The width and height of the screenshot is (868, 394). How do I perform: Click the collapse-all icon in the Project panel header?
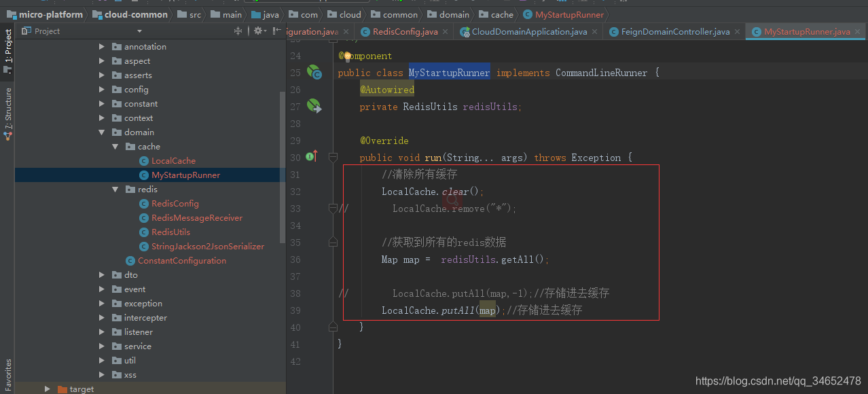pos(238,31)
